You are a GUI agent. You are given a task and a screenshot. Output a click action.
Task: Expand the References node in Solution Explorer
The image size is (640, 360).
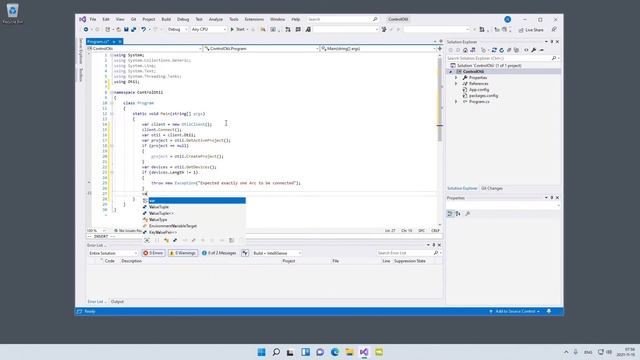pyautogui.click(x=456, y=84)
